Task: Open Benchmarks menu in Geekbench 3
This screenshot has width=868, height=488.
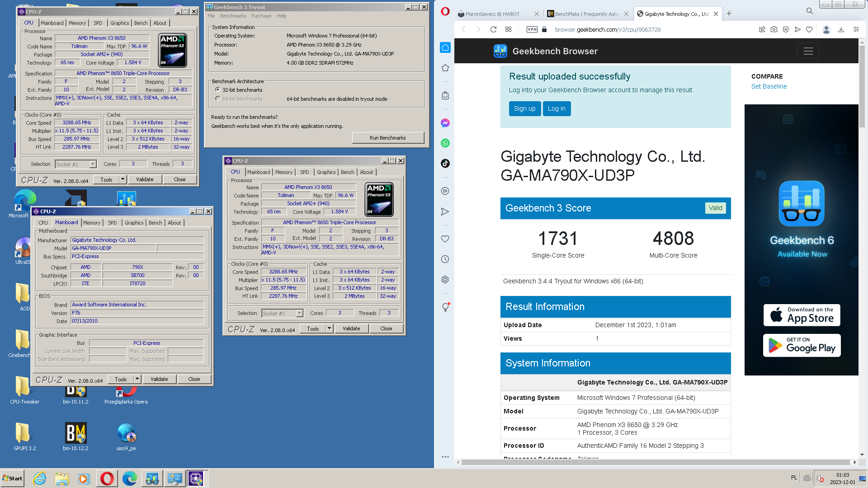Action: coord(233,16)
